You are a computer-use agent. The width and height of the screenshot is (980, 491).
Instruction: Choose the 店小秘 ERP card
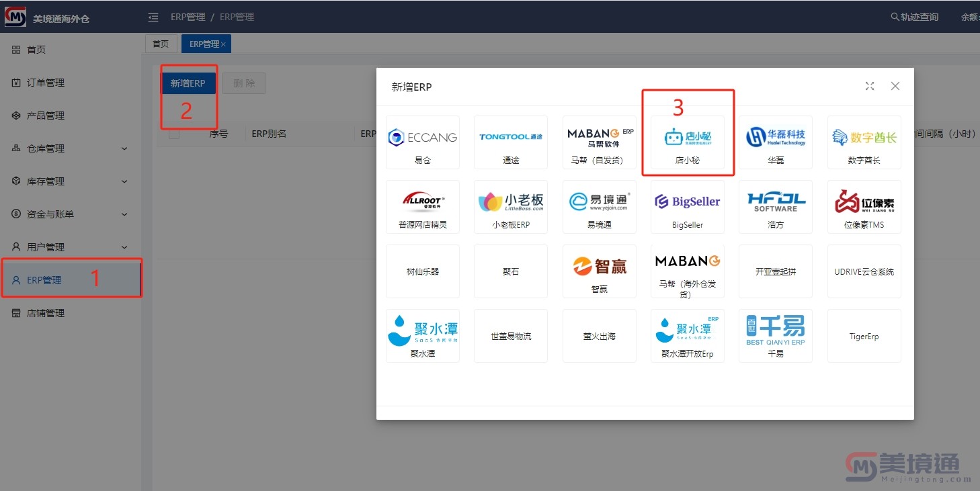pos(688,142)
